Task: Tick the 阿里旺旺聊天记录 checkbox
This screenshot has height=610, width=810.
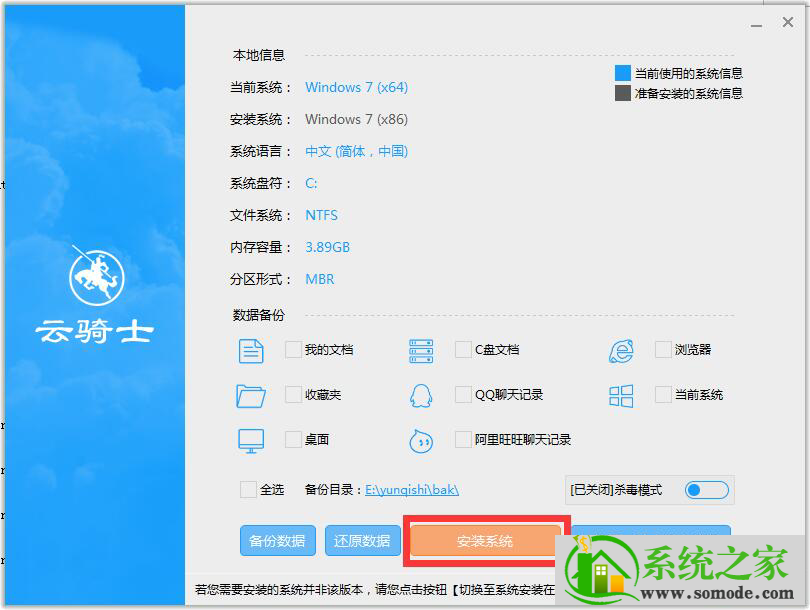Action: point(463,440)
